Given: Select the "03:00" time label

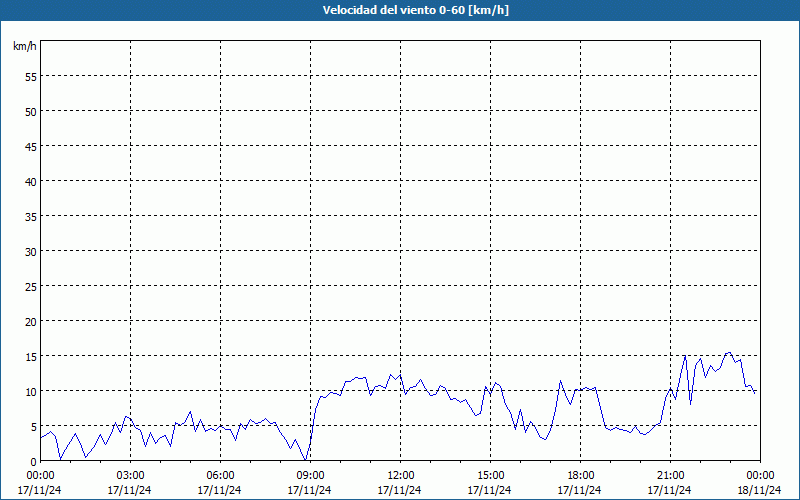Looking at the screenshot, I should (x=130, y=476).
